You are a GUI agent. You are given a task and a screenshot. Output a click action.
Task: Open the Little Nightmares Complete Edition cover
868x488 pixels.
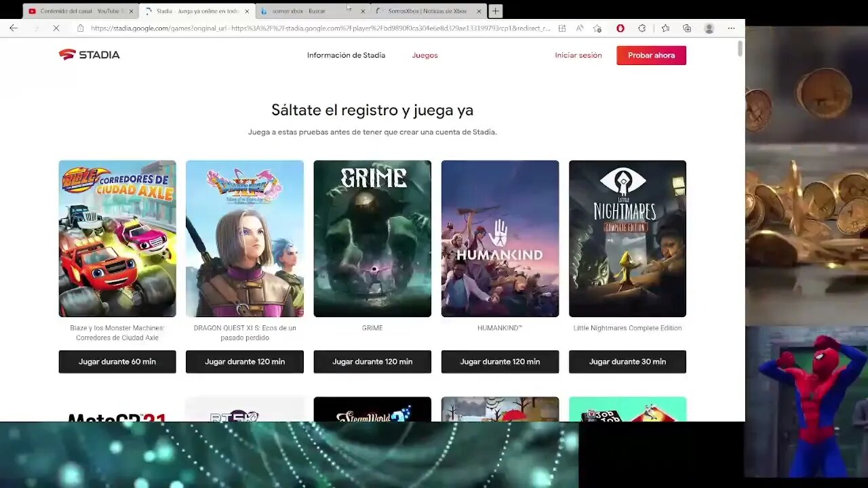[627, 239]
